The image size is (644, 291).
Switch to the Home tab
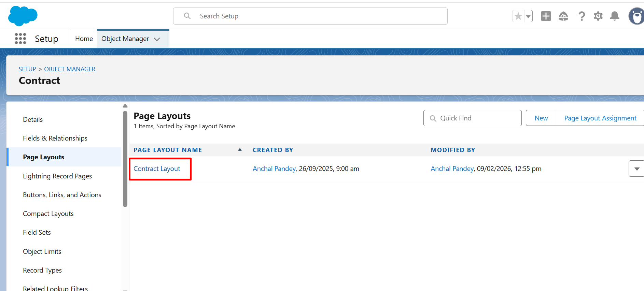[84, 39]
